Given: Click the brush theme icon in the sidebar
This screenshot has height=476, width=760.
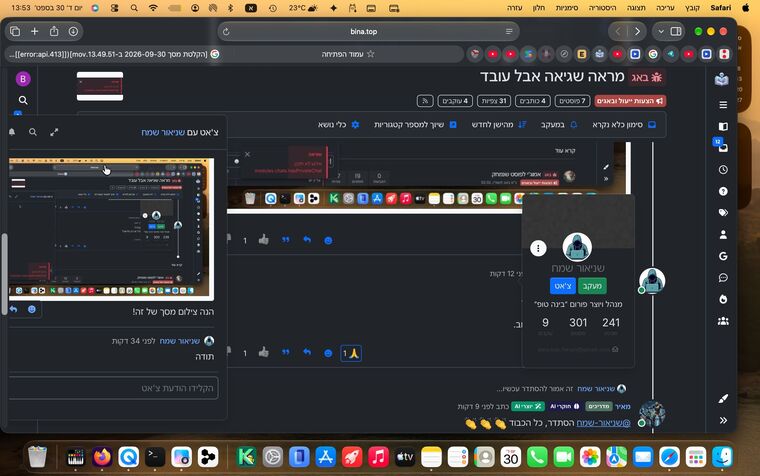Looking at the screenshot, I should 723,398.
